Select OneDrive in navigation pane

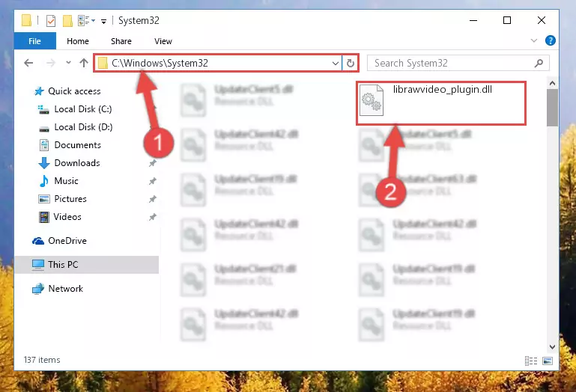67,241
